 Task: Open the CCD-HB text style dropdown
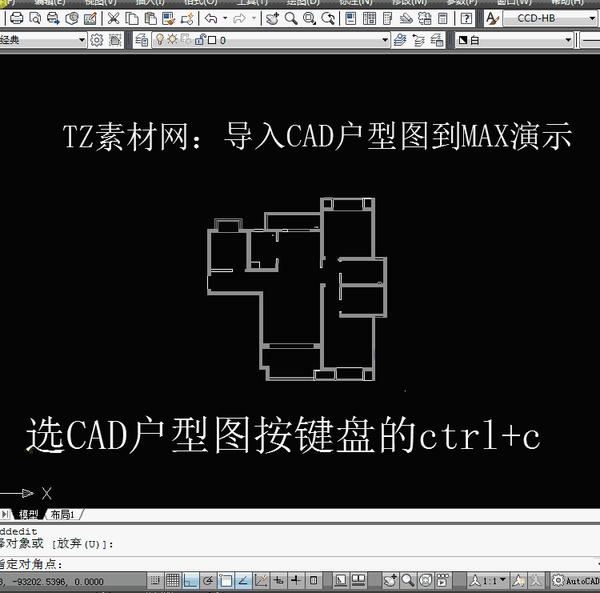click(x=549, y=18)
